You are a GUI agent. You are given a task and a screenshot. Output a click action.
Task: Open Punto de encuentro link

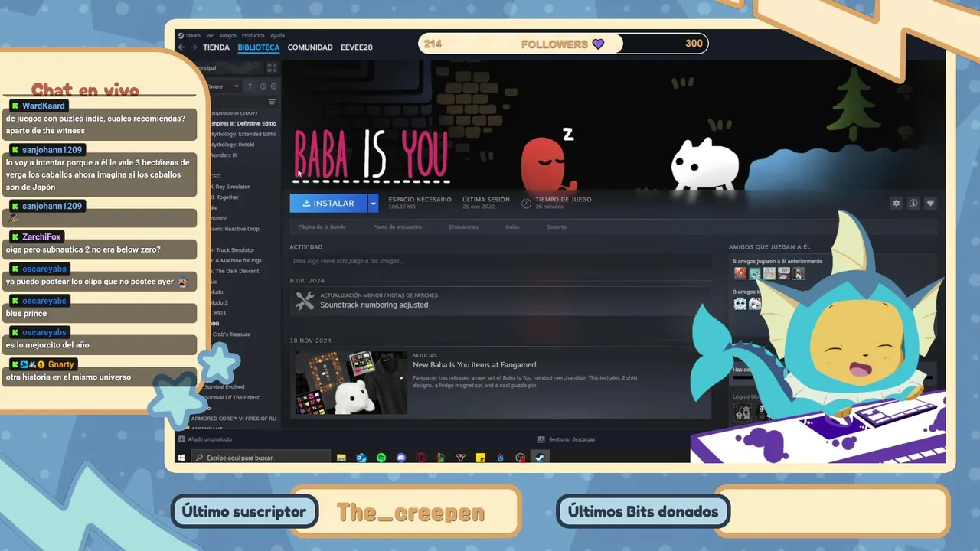397,227
